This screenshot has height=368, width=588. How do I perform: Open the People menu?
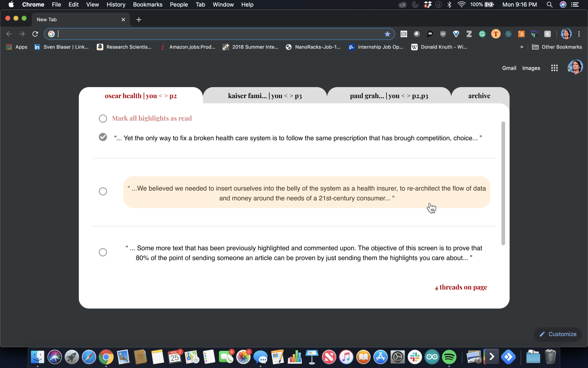click(179, 4)
